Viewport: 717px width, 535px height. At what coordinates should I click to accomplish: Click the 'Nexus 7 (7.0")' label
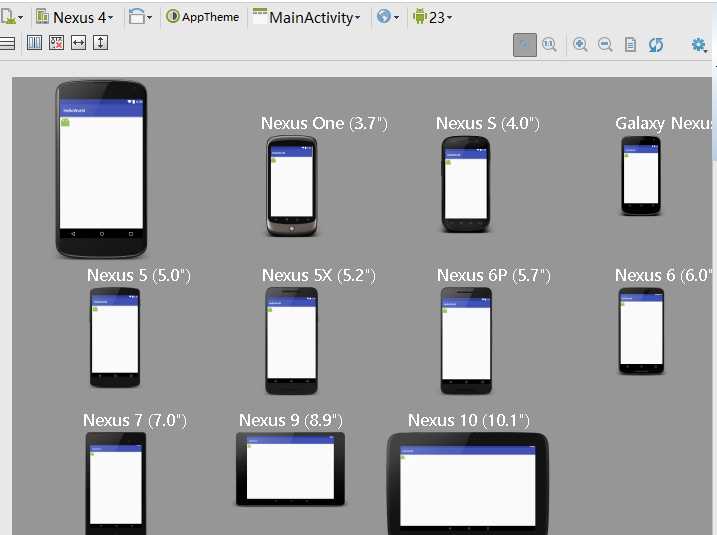click(x=135, y=420)
